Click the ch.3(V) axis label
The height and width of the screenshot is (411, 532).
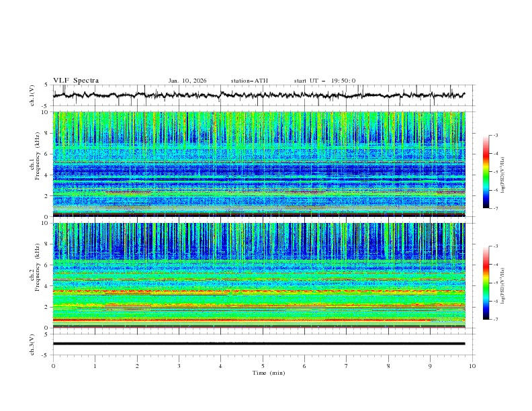(32, 344)
